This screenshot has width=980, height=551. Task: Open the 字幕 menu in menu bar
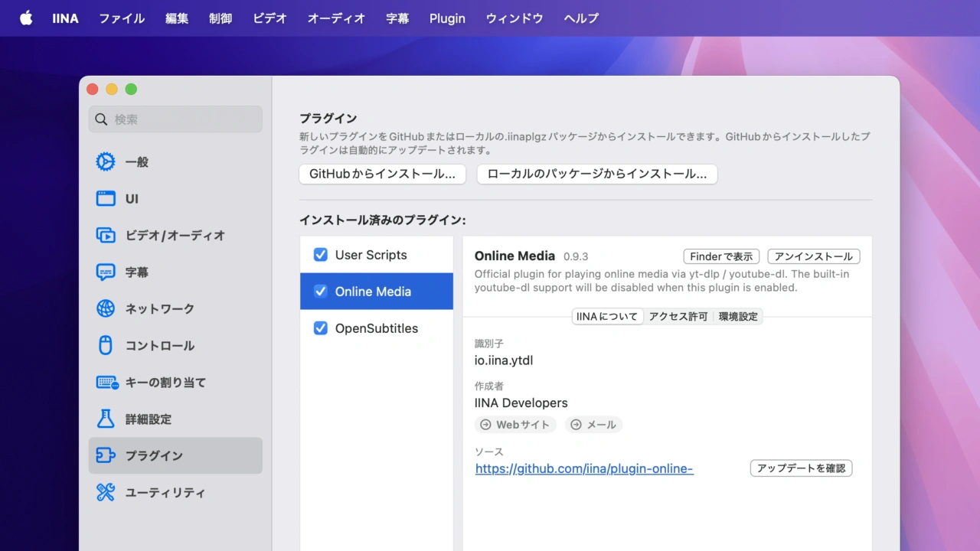pos(397,18)
